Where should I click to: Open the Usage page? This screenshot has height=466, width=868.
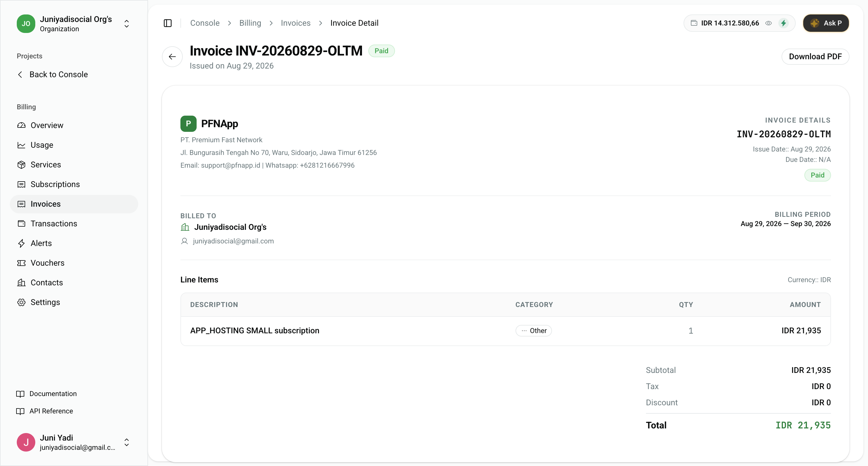point(42,145)
